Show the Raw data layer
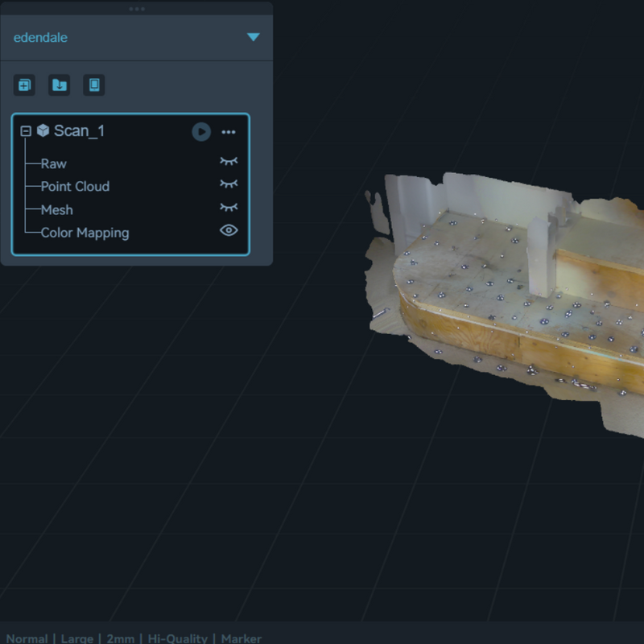The image size is (644, 644). pos(229,161)
